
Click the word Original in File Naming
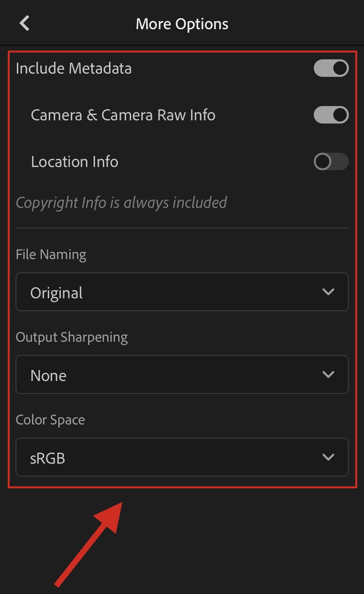click(x=57, y=293)
